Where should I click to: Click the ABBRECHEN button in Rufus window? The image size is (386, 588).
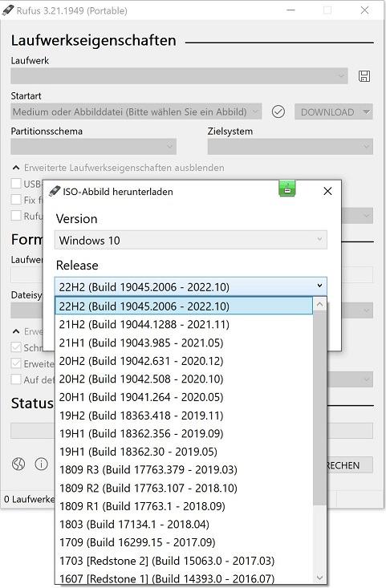(x=350, y=465)
